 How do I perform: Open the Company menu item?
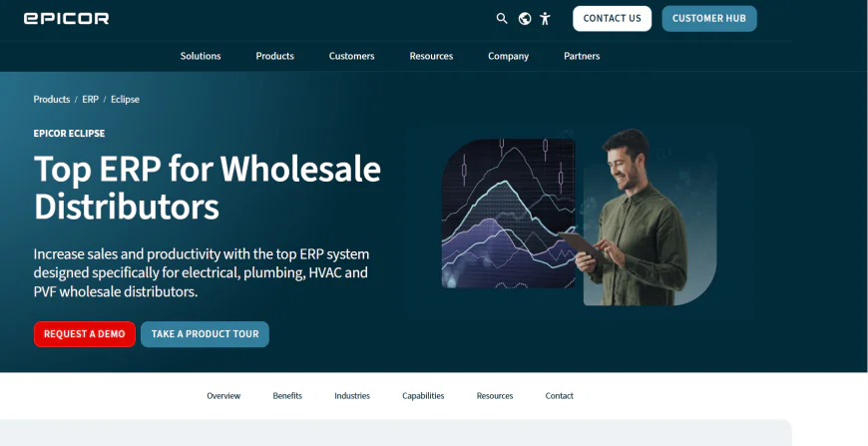point(508,56)
